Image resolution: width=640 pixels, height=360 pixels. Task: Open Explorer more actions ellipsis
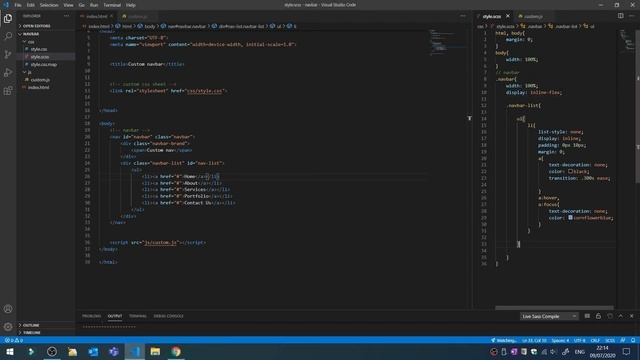pyautogui.click(x=67, y=16)
